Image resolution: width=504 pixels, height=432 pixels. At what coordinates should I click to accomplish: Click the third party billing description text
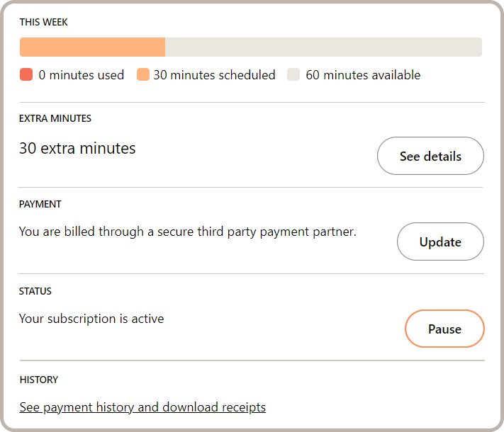[x=188, y=231]
